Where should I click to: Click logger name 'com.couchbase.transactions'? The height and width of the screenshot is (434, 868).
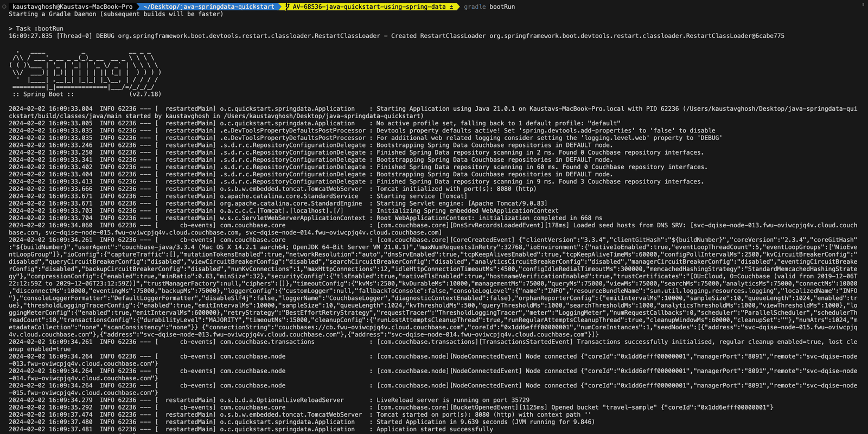tap(267, 342)
